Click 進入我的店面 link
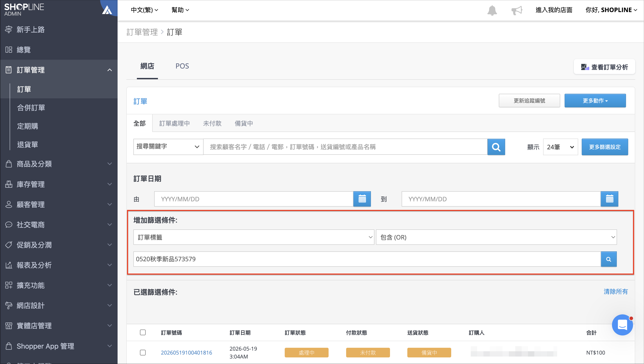 tap(554, 10)
